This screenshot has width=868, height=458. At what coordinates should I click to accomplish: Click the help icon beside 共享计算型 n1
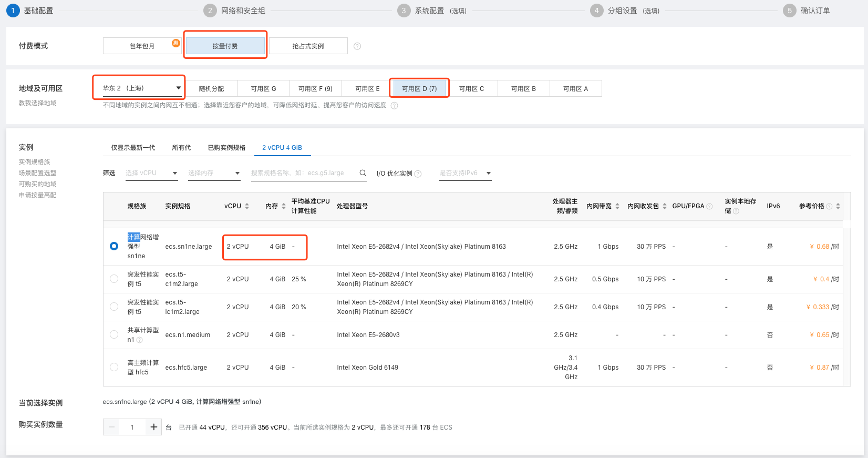tap(140, 340)
